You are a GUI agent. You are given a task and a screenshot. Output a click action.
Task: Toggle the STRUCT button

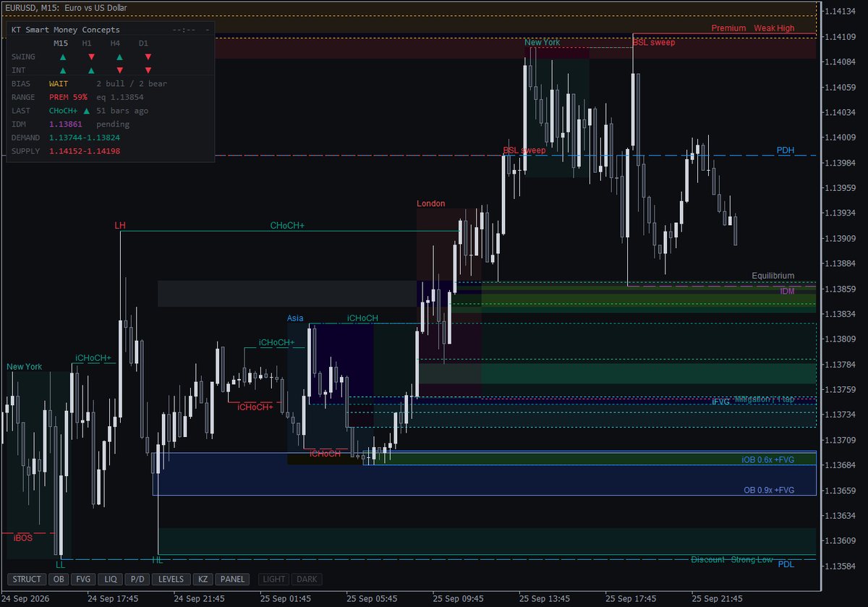tap(27, 580)
